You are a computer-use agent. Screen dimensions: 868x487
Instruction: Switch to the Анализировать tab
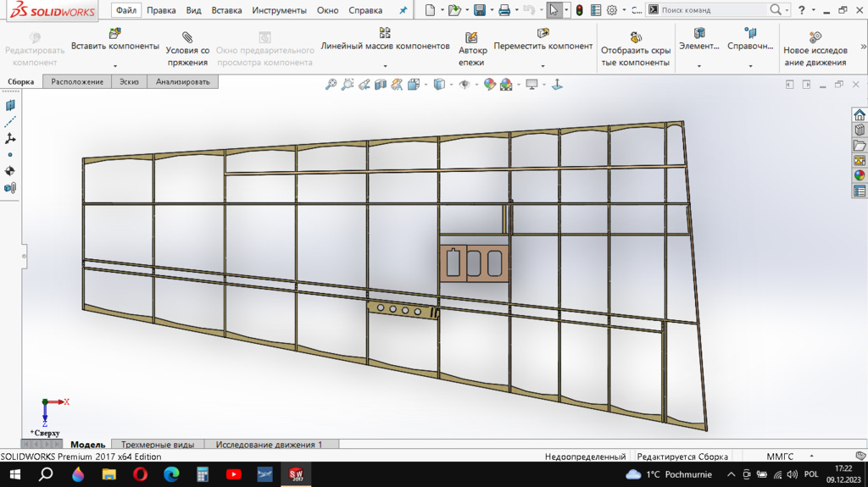(182, 81)
